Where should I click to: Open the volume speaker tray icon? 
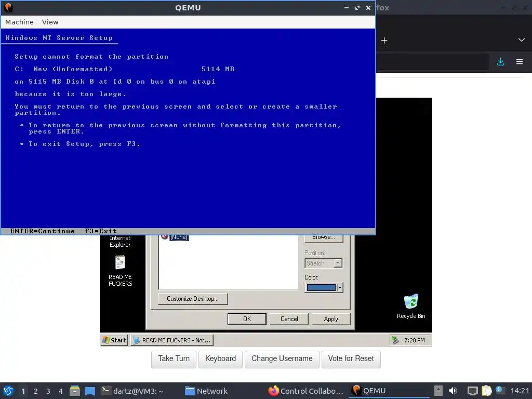coord(453,391)
